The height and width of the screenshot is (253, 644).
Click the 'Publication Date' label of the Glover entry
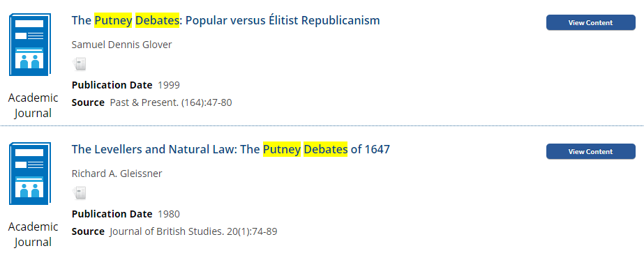pyautogui.click(x=112, y=85)
